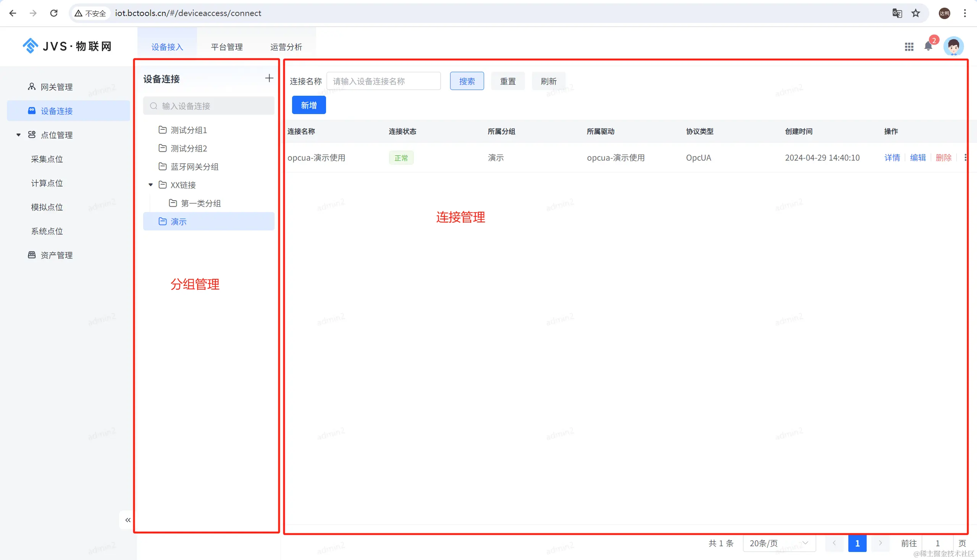Collapse the 点位管理 menu arrow

click(18, 135)
